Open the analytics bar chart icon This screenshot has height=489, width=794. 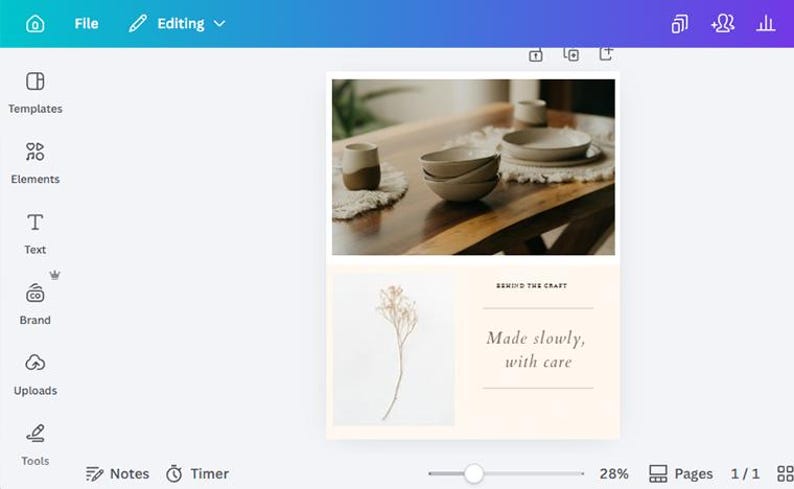(x=766, y=24)
